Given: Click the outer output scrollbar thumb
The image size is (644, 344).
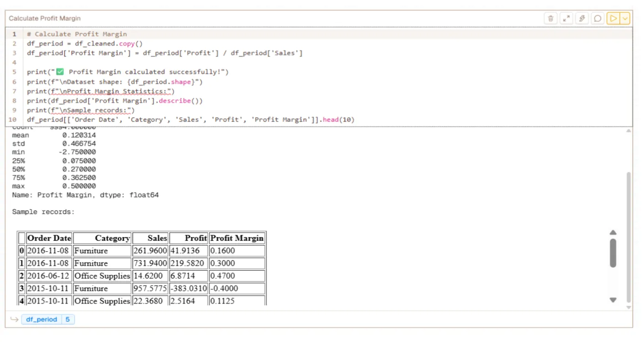Looking at the screenshot, I should 629,237.
